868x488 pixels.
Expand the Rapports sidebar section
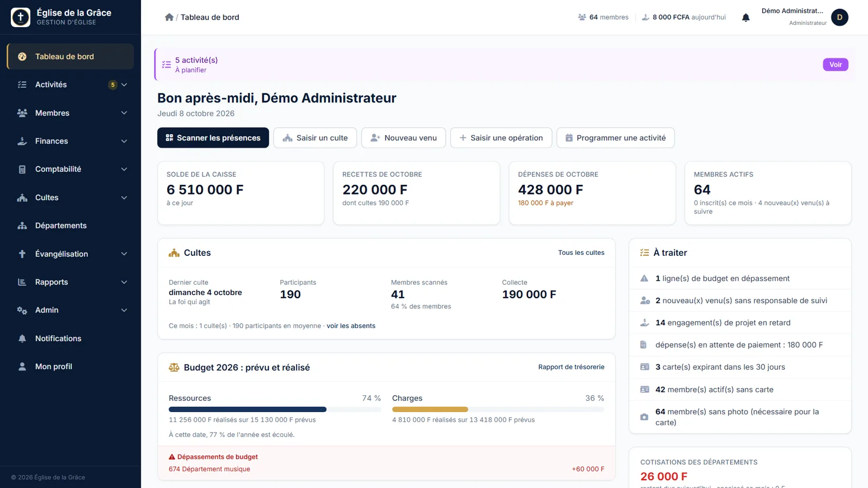[71, 282]
